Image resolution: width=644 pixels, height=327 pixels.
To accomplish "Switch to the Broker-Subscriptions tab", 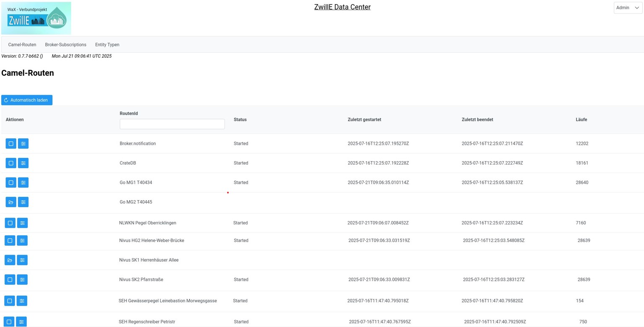I will coord(65,44).
